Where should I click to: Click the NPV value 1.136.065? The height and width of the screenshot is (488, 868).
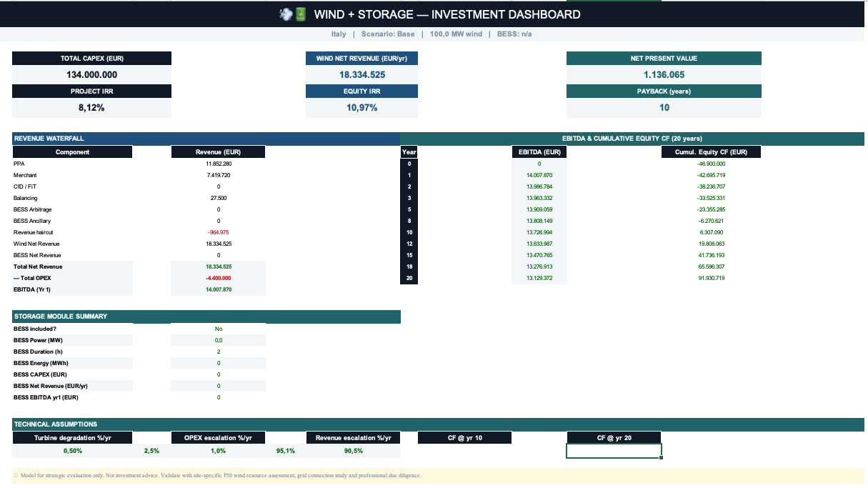pos(664,74)
